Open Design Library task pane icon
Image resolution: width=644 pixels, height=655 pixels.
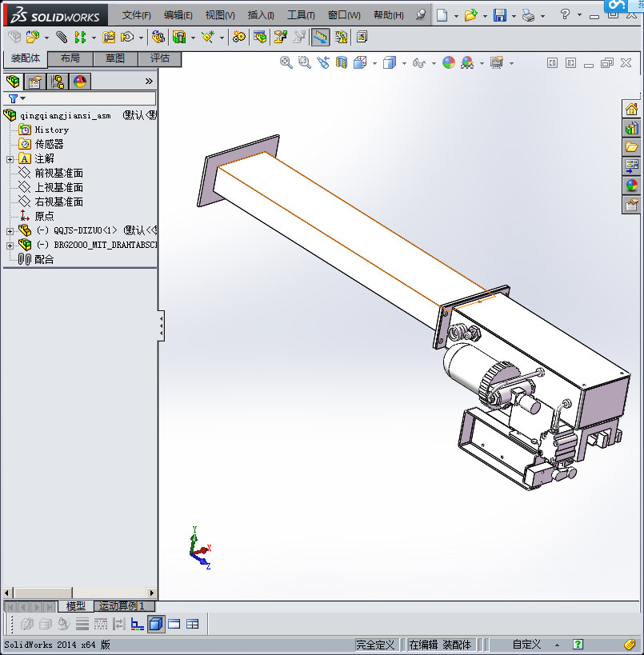631,128
